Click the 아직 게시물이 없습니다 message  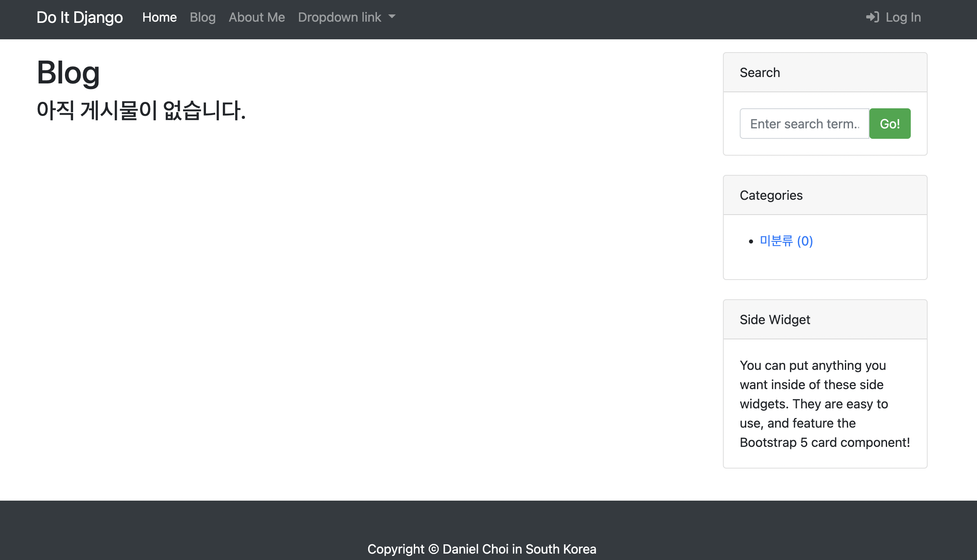pyautogui.click(x=141, y=110)
